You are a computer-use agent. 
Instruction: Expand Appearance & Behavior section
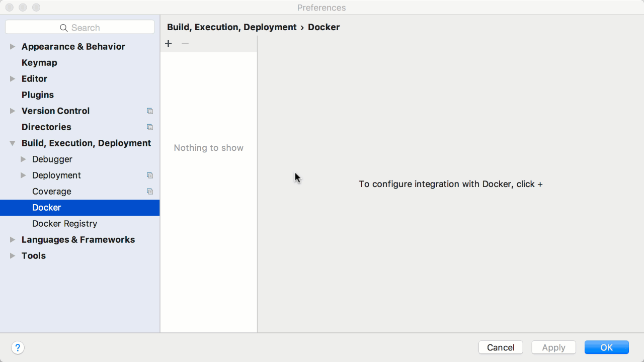click(13, 47)
